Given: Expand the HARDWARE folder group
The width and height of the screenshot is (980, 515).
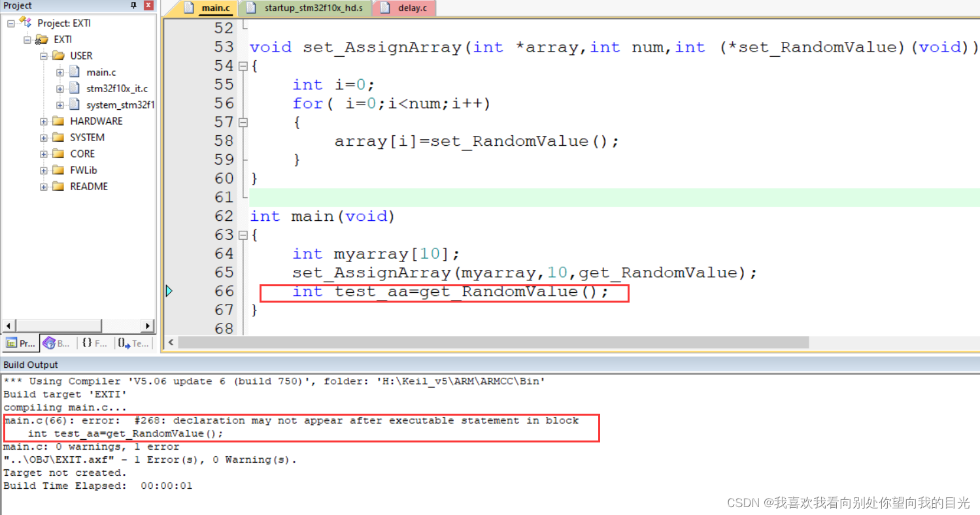Looking at the screenshot, I should (x=44, y=121).
